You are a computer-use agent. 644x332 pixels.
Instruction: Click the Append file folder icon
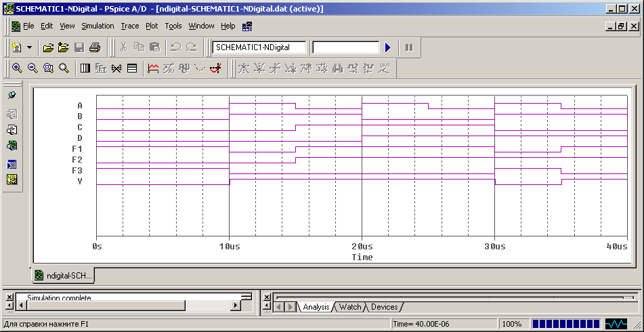click(x=63, y=47)
